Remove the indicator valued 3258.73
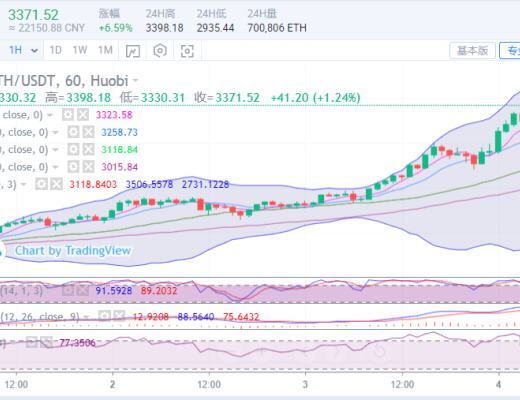 pyautogui.click(x=88, y=132)
